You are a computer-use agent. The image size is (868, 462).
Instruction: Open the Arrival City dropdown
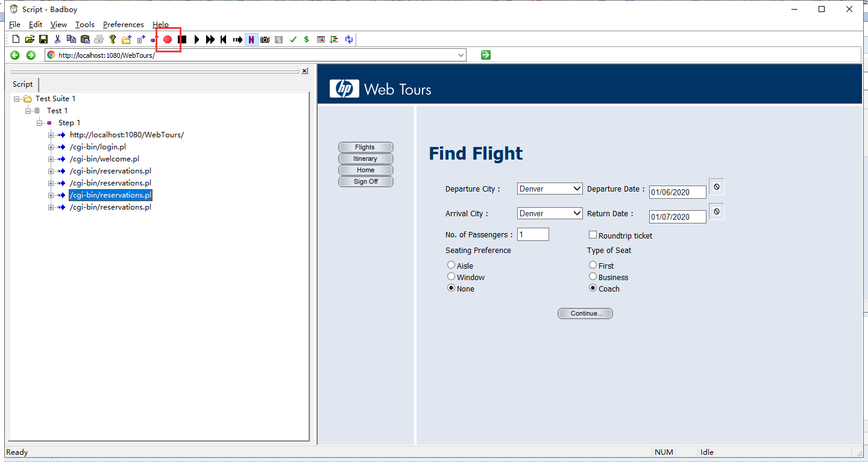pyautogui.click(x=550, y=213)
